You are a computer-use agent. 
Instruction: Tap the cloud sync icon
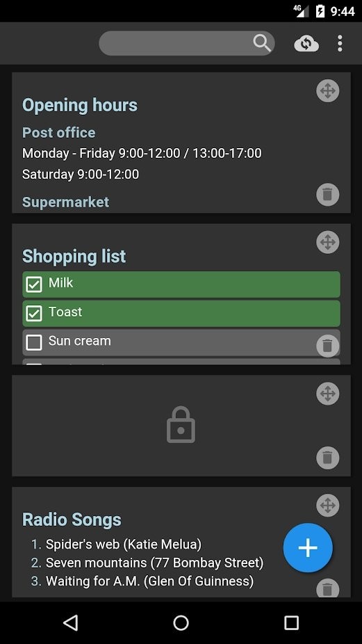(306, 43)
